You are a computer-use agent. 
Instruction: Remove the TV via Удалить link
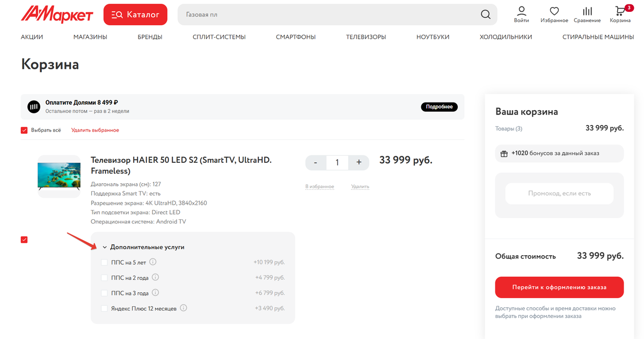tap(360, 186)
